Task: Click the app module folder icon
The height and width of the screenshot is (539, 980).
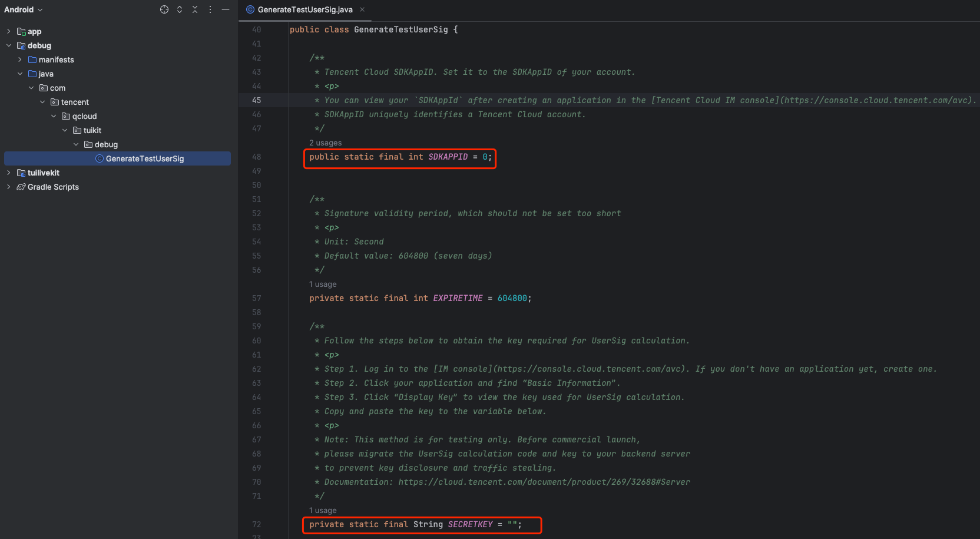Action: 21,32
